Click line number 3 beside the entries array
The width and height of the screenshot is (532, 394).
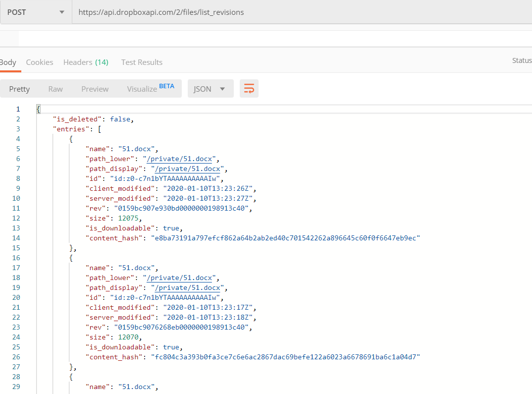coord(18,129)
